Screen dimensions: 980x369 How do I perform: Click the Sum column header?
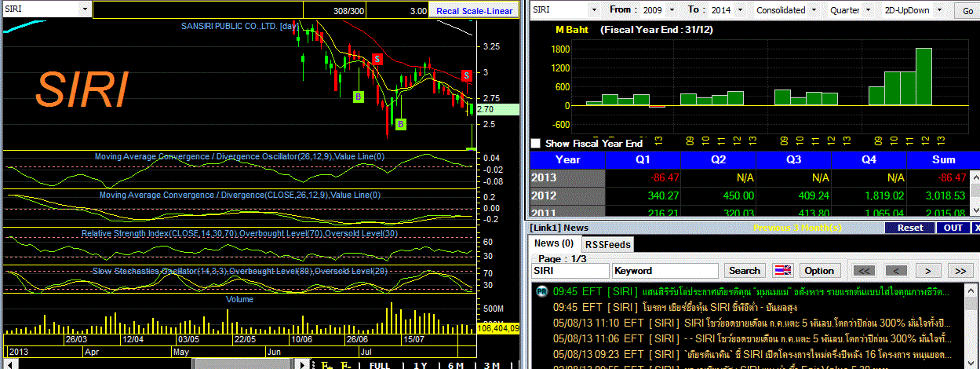pyautogui.click(x=944, y=159)
